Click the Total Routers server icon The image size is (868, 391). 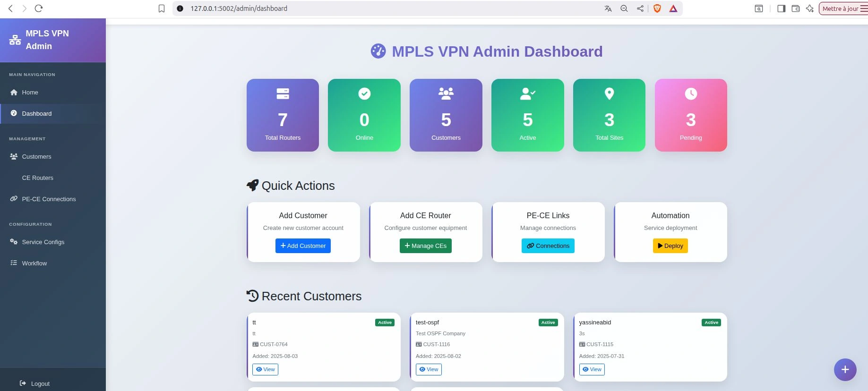pyautogui.click(x=283, y=93)
